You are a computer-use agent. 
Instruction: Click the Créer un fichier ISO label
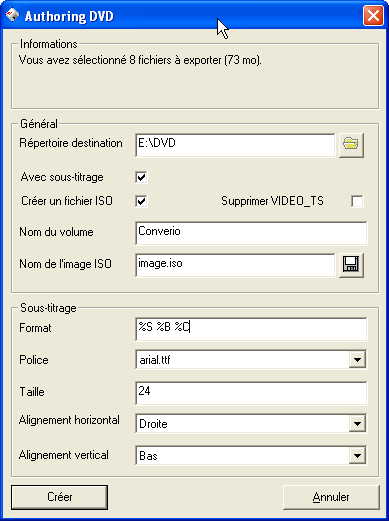pos(67,201)
